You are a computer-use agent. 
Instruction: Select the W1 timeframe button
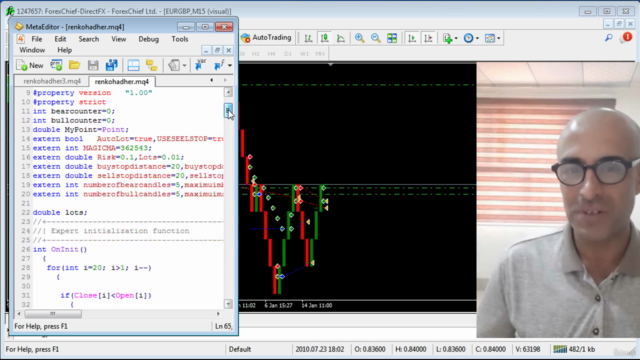pyautogui.click(x=304, y=54)
